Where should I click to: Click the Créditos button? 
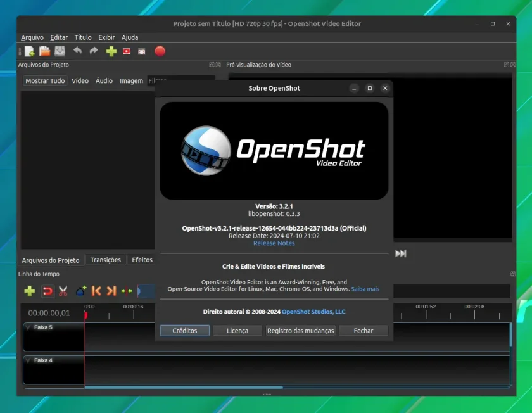click(x=184, y=331)
